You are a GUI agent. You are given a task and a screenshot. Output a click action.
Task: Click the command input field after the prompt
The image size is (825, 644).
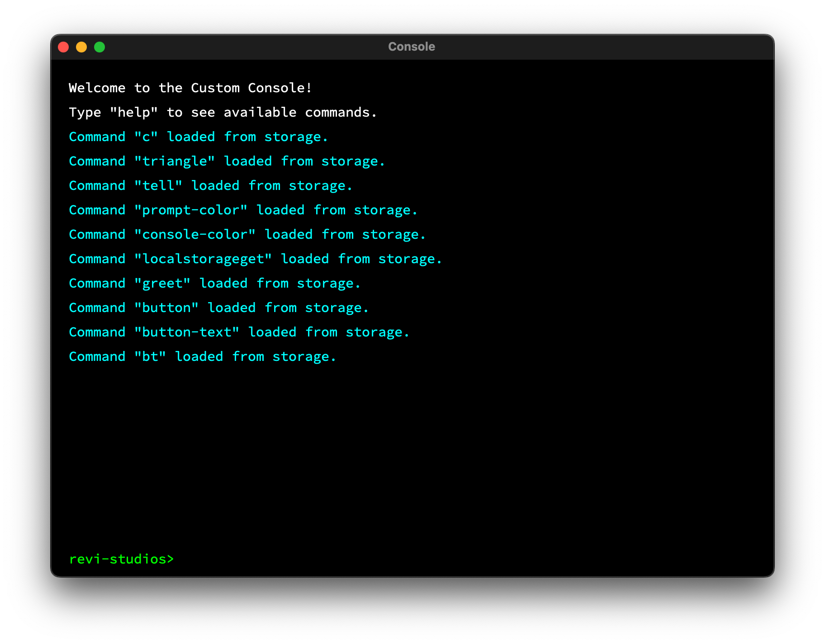tap(452, 559)
